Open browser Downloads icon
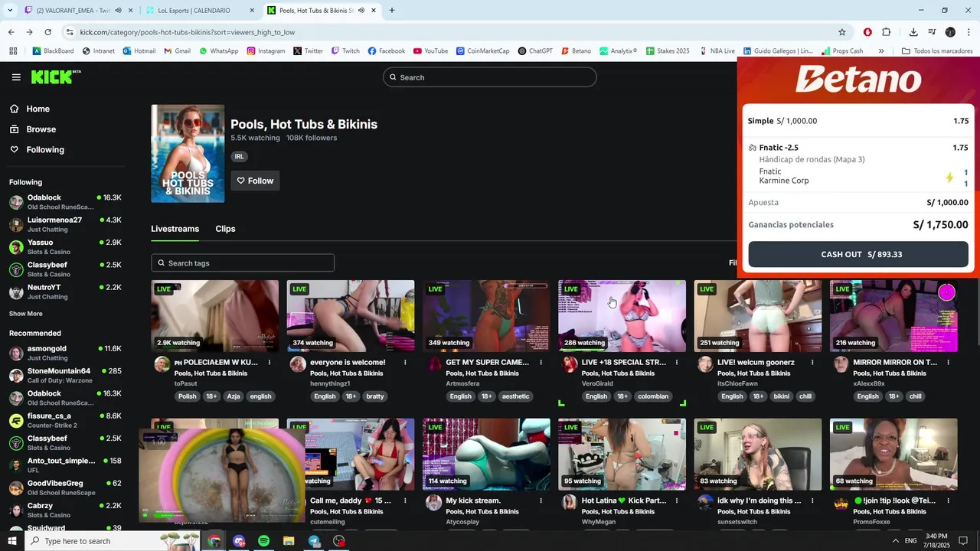This screenshot has width=980, height=551. (x=913, y=32)
